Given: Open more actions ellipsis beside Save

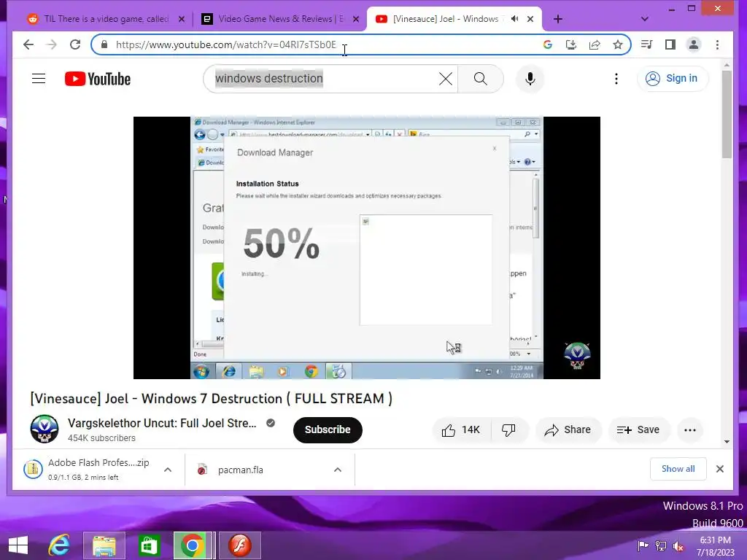Looking at the screenshot, I should (690, 430).
